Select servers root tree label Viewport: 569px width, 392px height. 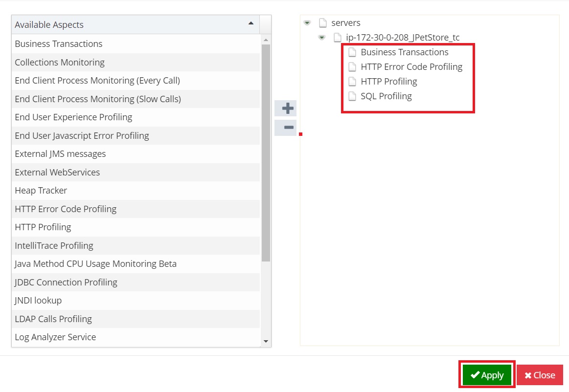(x=345, y=23)
